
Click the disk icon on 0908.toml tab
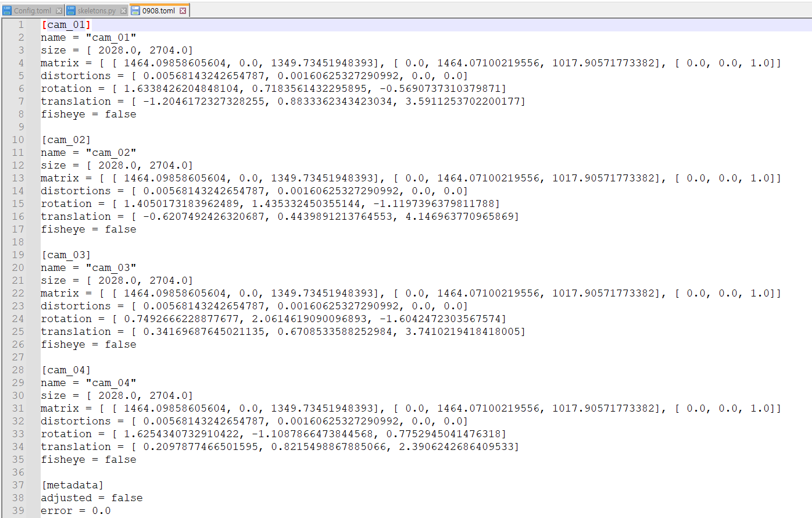click(135, 10)
